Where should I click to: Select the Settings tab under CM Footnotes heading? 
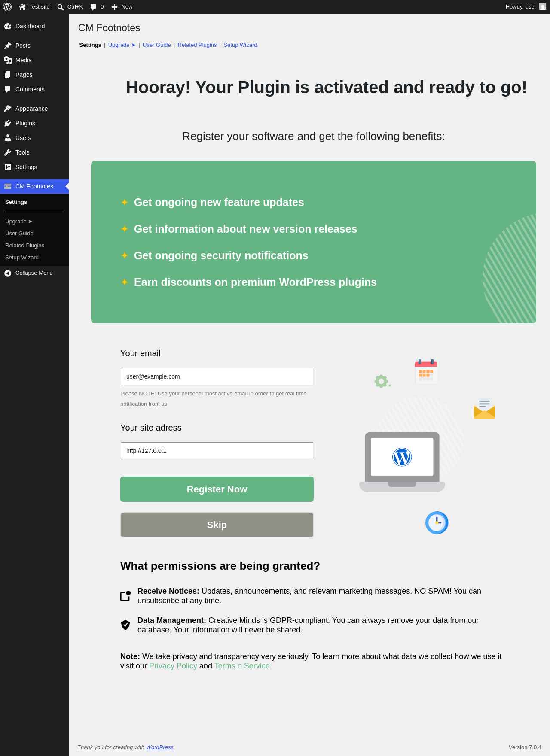click(x=90, y=45)
